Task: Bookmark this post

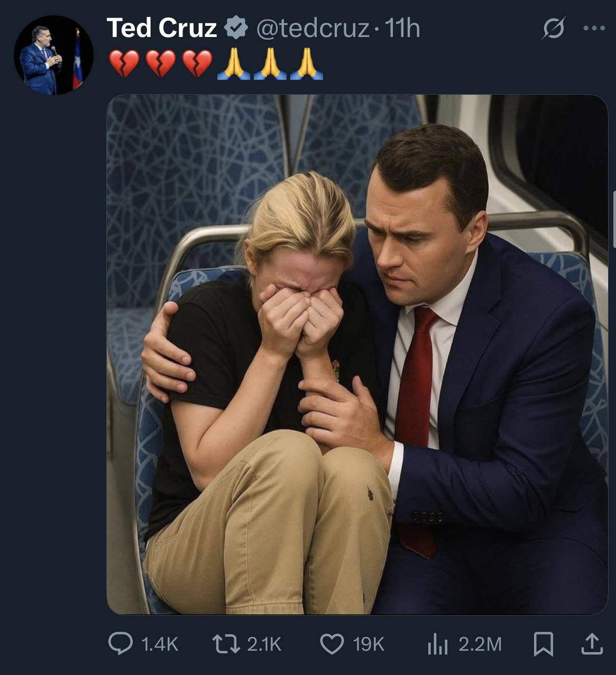Action: click(543, 644)
